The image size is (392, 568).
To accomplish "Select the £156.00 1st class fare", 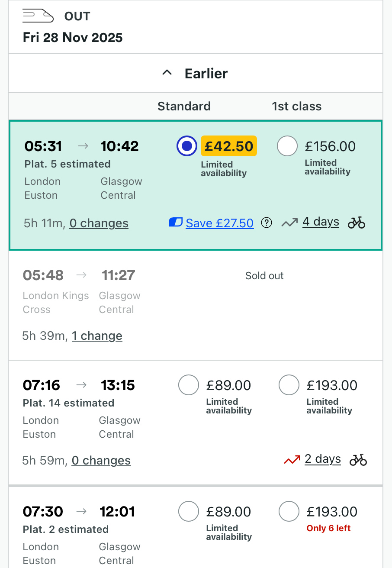I will [287, 146].
